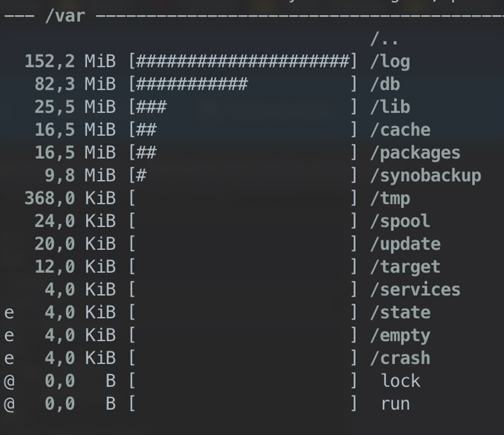
Task: Select the /log directory entry
Action: (390, 62)
